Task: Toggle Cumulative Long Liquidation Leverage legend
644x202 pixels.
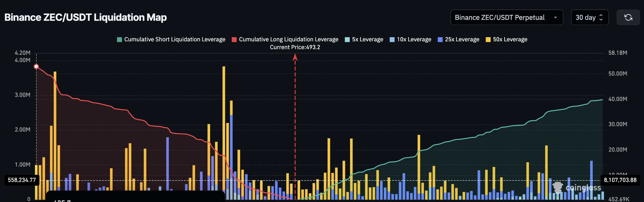Action: click(x=285, y=39)
